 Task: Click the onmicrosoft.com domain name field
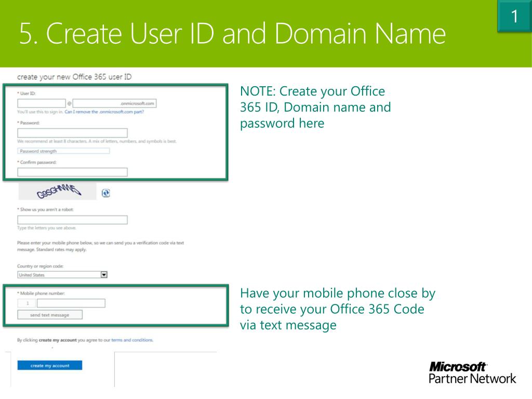[114, 103]
